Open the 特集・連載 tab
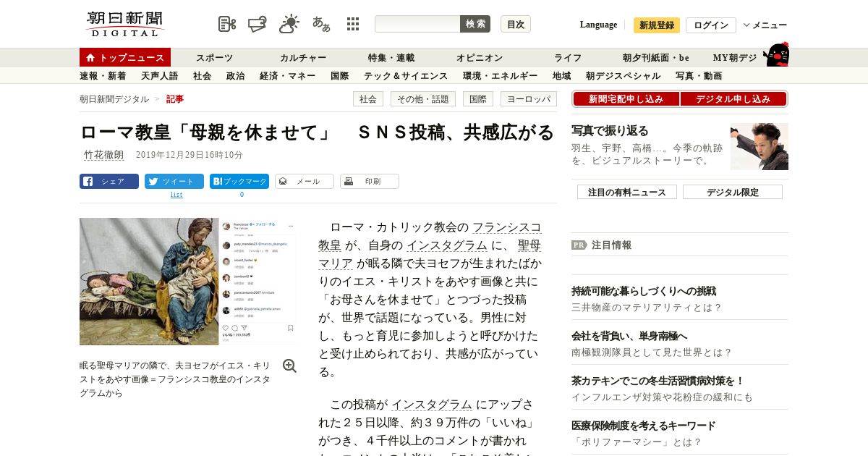This screenshot has width=868, height=456. (x=391, y=57)
